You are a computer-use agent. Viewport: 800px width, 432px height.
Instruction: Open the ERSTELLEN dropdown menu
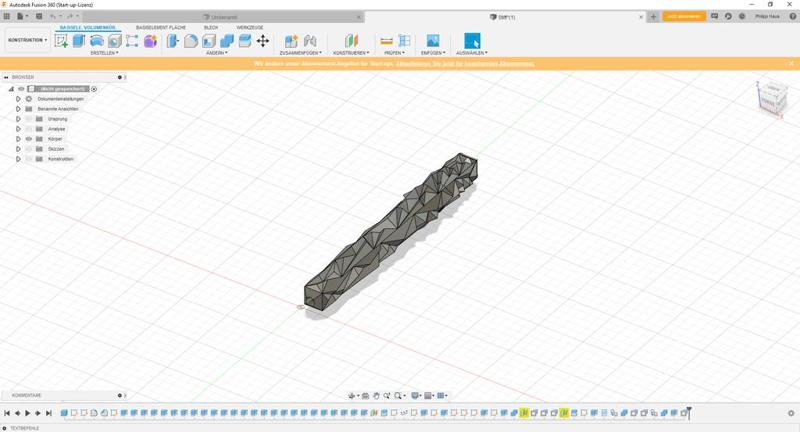pyautogui.click(x=104, y=53)
